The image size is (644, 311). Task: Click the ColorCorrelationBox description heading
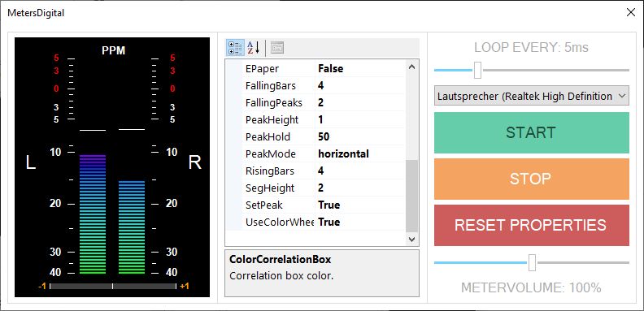point(280,259)
